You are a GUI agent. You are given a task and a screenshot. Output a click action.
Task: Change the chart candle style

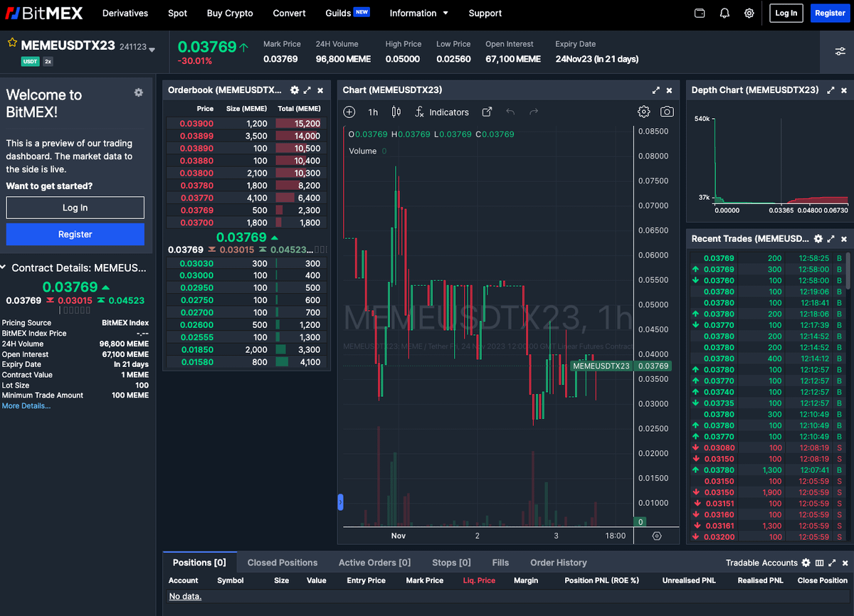[x=396, y=112]
